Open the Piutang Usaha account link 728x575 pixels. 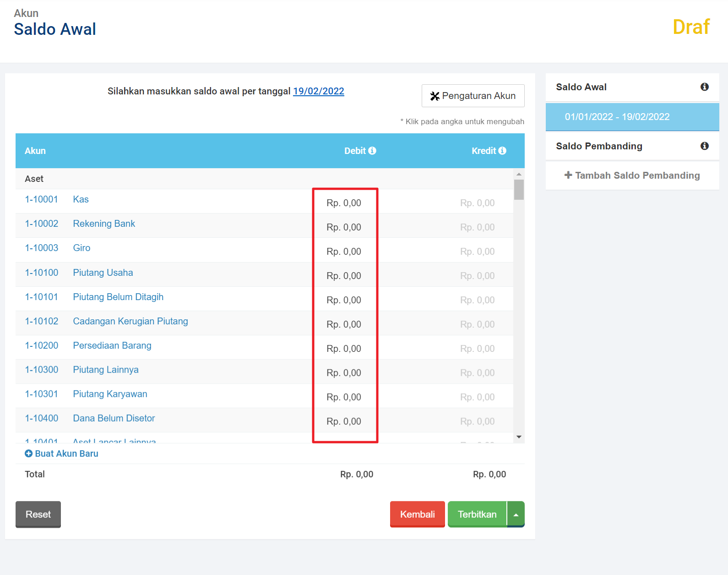point(103,273)
